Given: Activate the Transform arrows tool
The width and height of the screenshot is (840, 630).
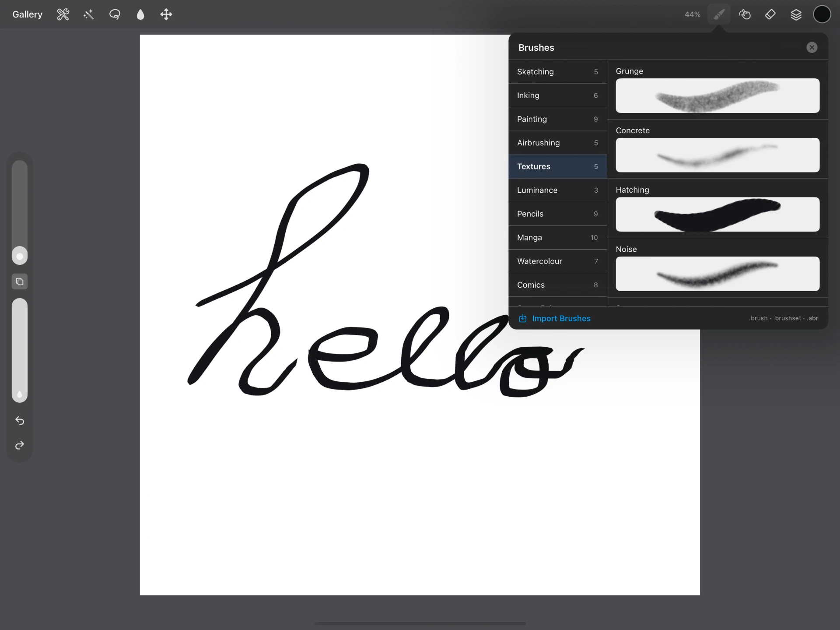Looking at the screenshot, I should (166, 14).
